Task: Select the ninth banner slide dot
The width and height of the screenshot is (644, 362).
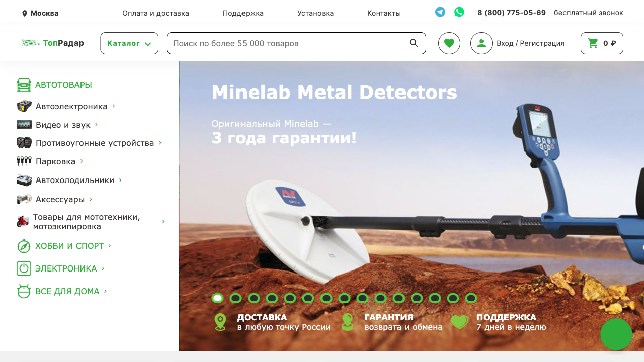Action: click(x=362, y=298)
